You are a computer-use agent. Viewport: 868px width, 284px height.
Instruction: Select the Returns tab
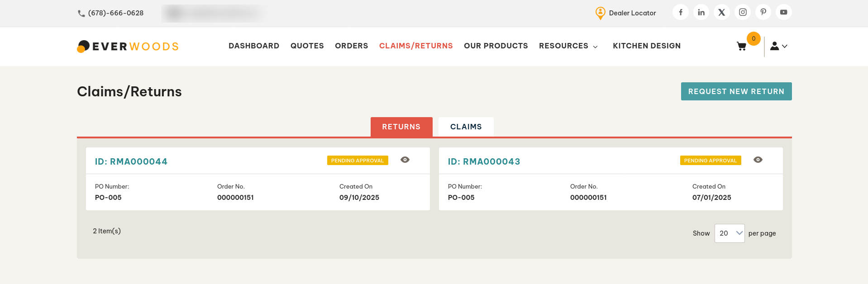[x=401, y=127]
